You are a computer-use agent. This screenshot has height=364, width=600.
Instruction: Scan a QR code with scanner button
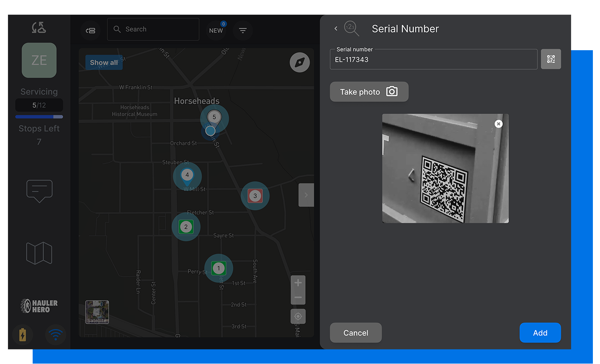pyautogui.click(x=551, y=59)
